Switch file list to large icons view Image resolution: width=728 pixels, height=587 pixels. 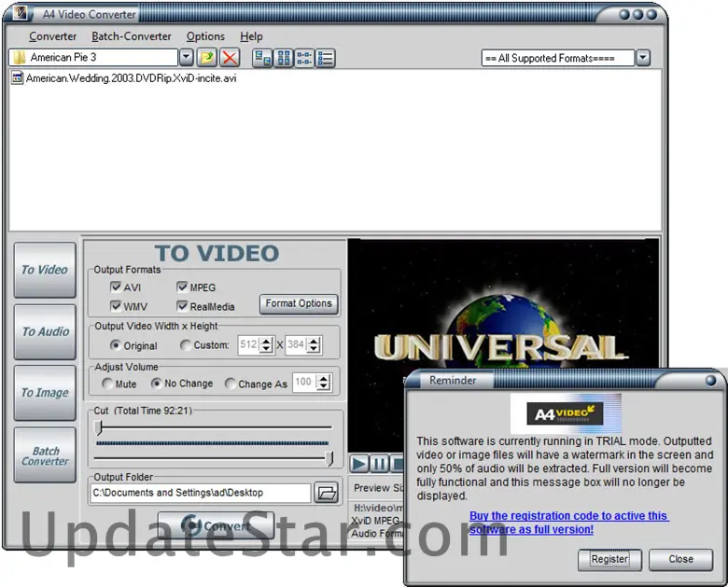[x=283, y=58]
